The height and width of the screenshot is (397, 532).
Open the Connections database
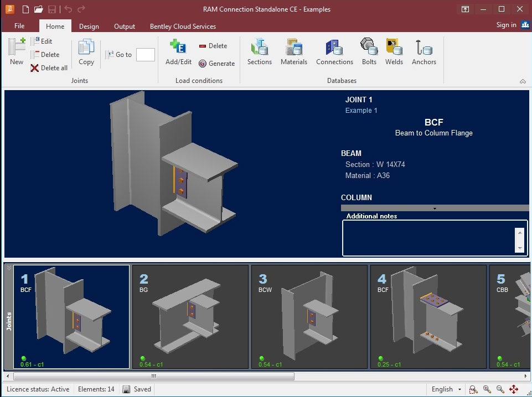point(334,51)
